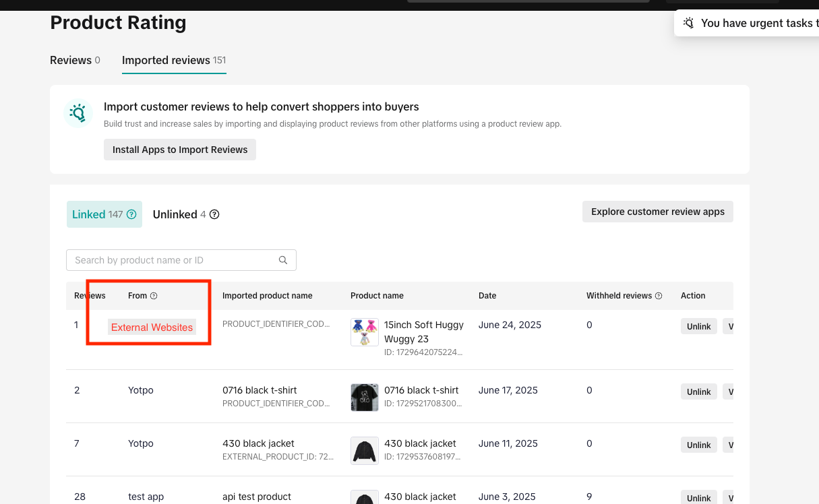Select the Linked filter tab

point(104,214)
